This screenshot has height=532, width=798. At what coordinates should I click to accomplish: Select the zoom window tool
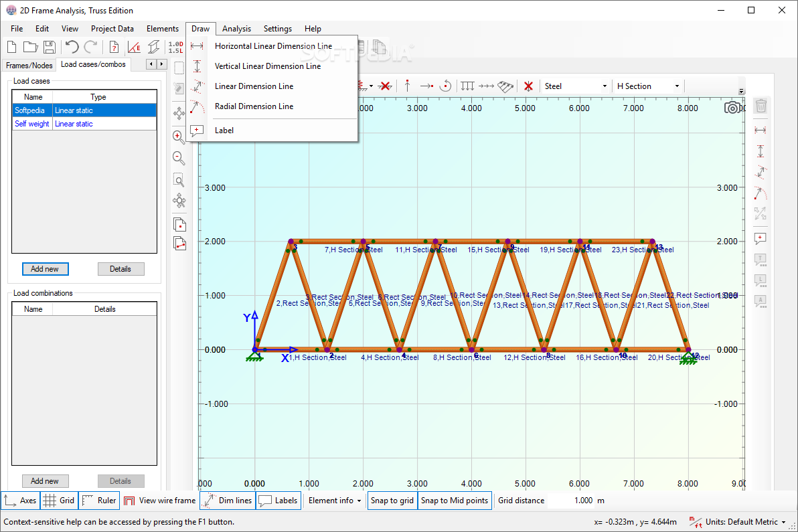(179, 180)
